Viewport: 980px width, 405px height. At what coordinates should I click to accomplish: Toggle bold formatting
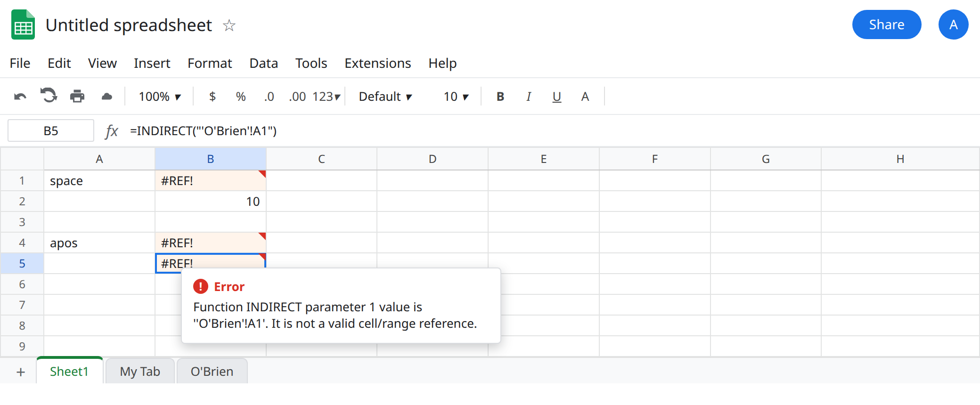tap(500, 97)
